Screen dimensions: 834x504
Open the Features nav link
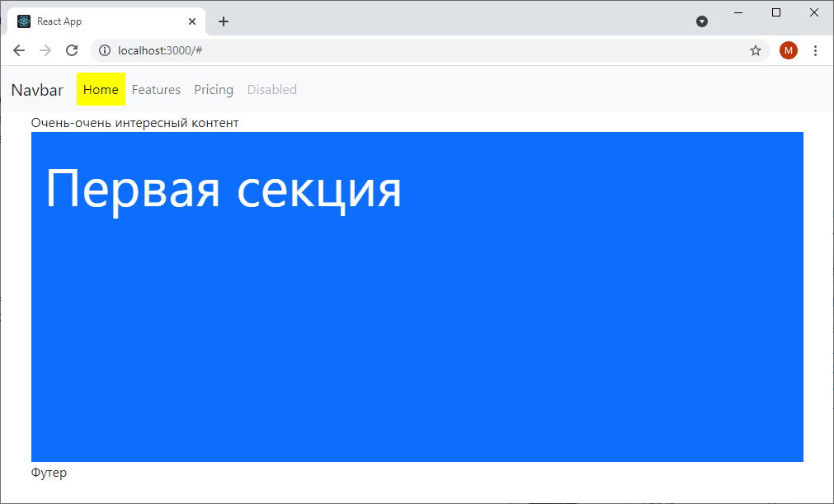tap(156, 90)
